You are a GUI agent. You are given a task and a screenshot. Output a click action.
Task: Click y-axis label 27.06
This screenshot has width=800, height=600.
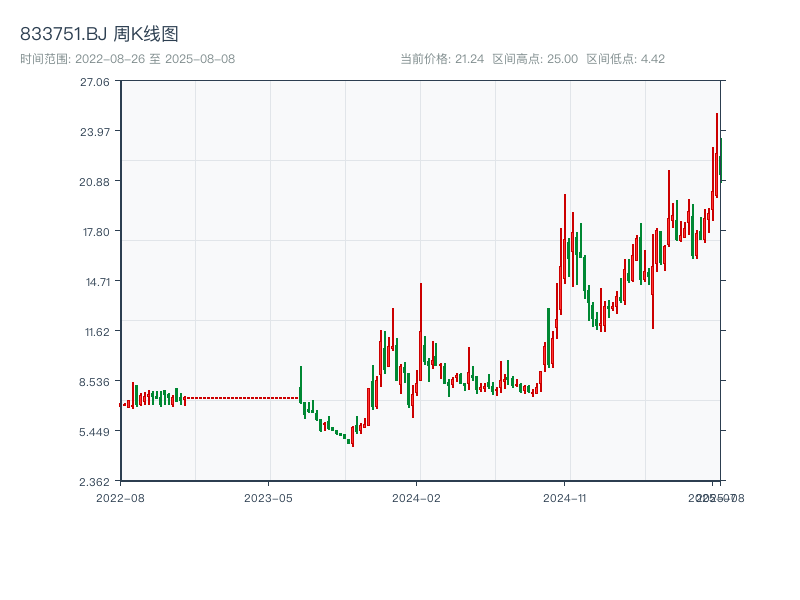click(x=94, y=82)
